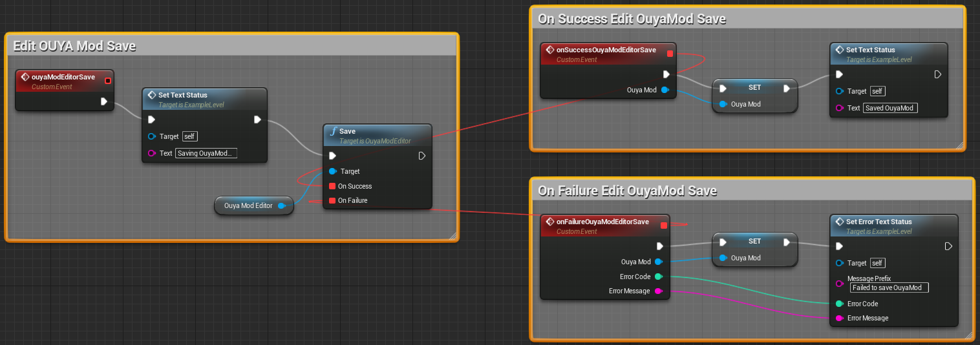Viewport: 980px width, 345px height.
Task: Click magenta Error Message pin on onFailureOuyaModEditorSave
Action: click(x=658, y=291)
